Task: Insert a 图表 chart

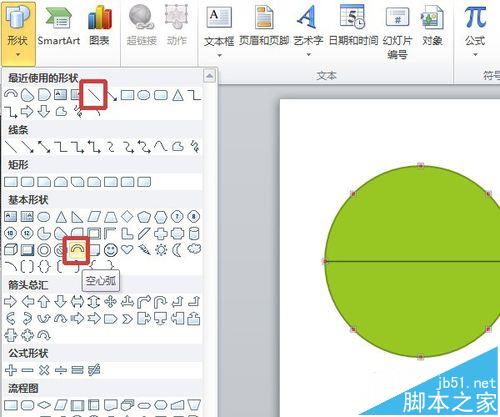Action: pos(99,26)
